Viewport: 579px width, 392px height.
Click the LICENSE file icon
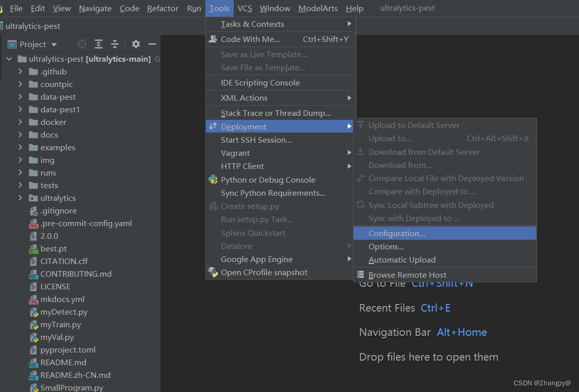[33, 287]
